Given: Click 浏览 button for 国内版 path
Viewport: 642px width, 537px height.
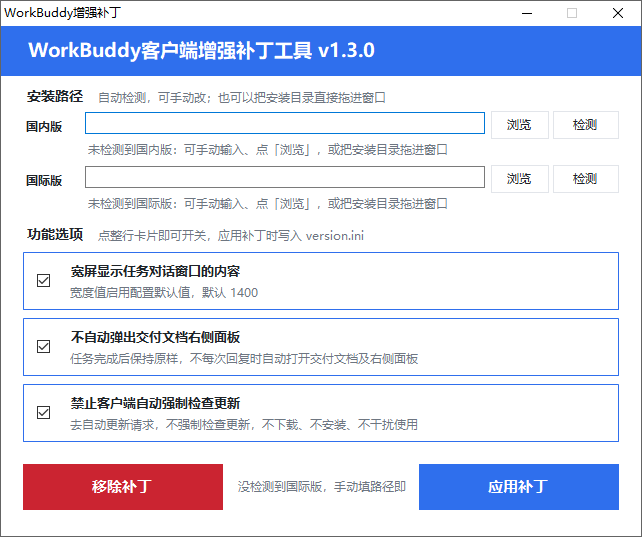Looking at the screenshot, I should [x=520, y=125].
